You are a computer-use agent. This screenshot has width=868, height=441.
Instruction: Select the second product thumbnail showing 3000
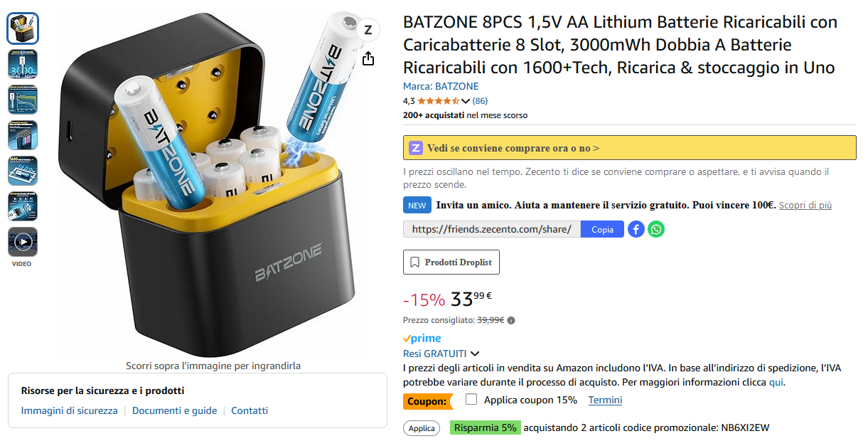(x=23, y=64)
